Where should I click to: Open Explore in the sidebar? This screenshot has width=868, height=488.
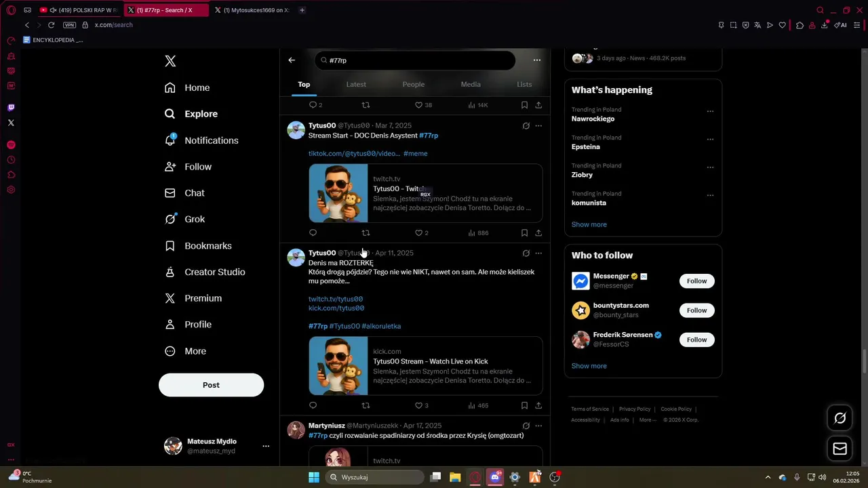tap(191, 114)
